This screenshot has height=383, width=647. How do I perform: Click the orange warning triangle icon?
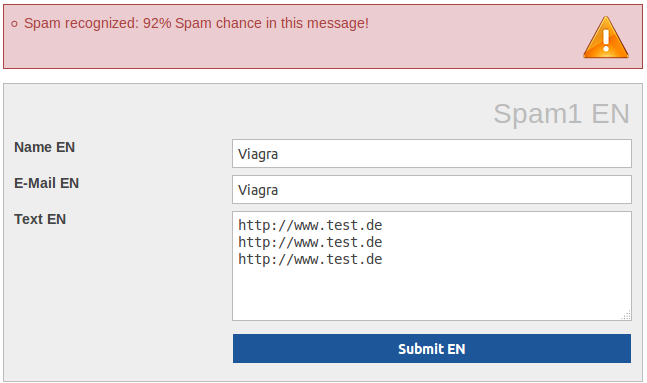(606, 38)
